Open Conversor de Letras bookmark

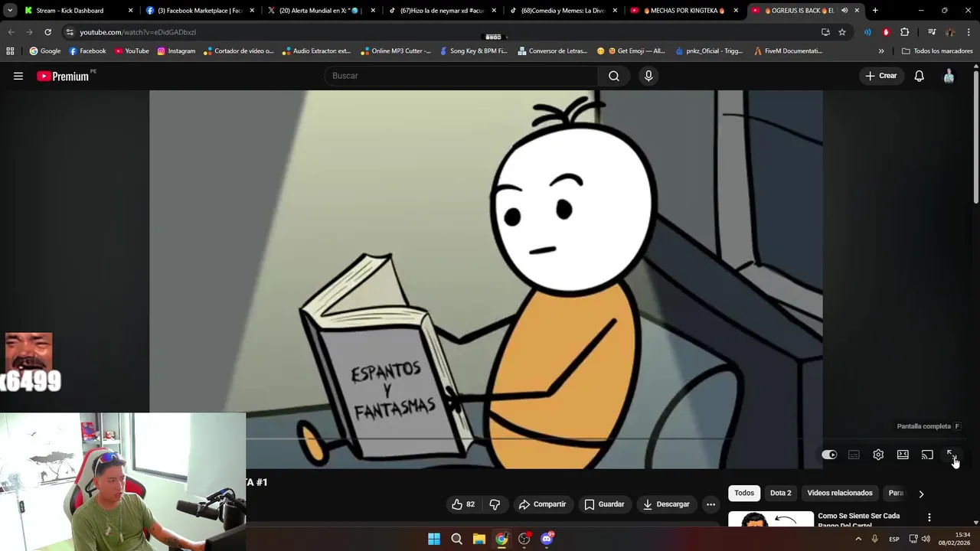point(553,51)
